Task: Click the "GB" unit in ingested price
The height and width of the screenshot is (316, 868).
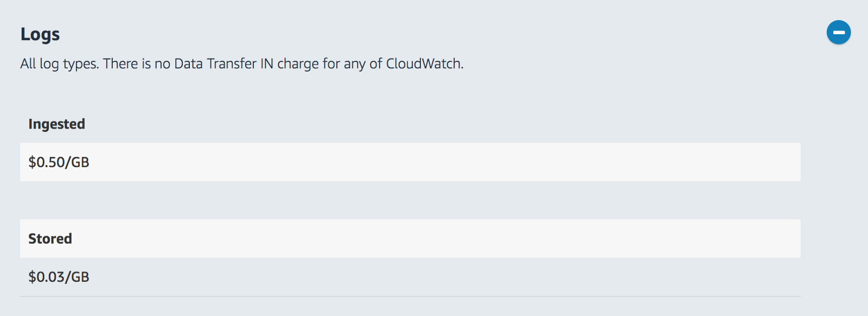Action: click(80, 162)
